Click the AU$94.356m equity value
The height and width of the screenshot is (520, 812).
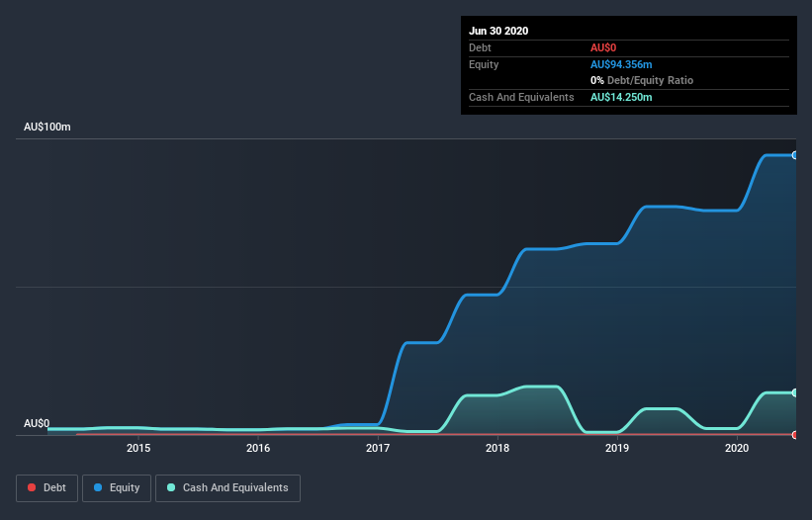621,64
